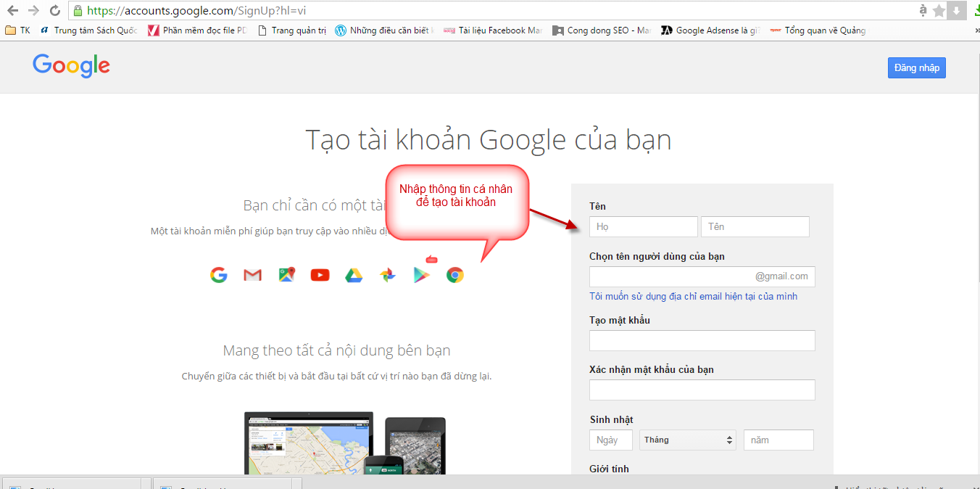Image resolution: width=980 pixels, height=489 pixels.
Task: Select the Google Maps icon
Action: coord(286,274)
